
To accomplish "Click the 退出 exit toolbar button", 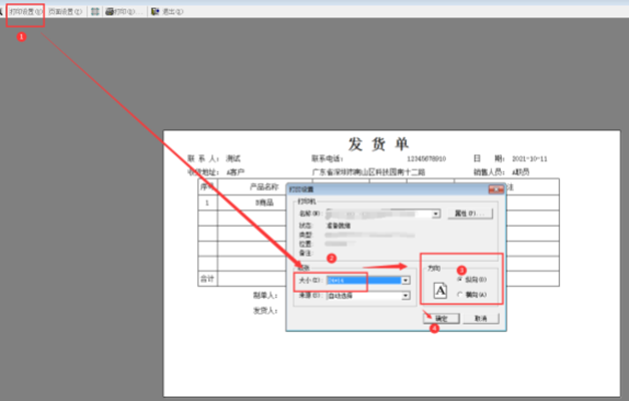I will click(x=167, y=12).
